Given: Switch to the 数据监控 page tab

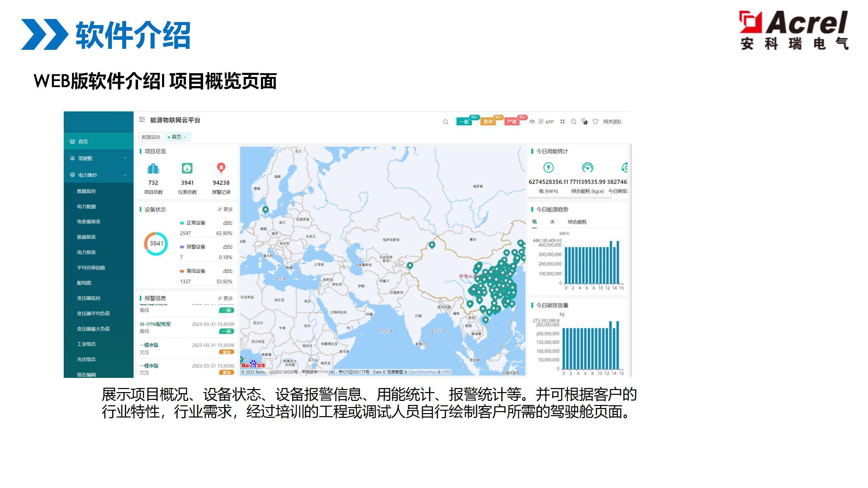Looking at the screenshot, I should pos(151,137).
